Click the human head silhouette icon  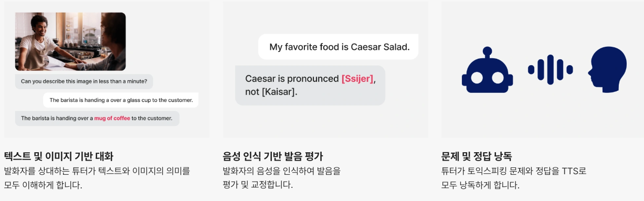coord(607,70)
